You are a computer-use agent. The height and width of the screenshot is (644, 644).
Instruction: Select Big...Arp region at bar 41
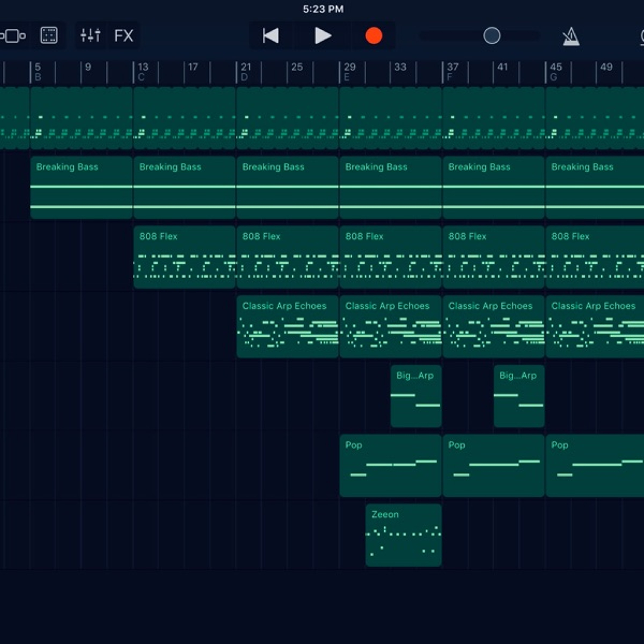[x=519, y=396]
